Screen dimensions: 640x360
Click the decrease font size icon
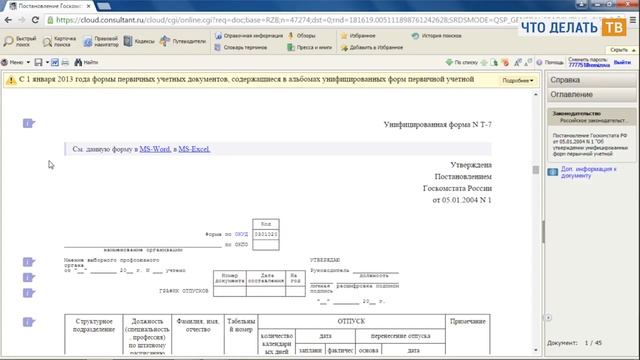(x=528, y=62)
